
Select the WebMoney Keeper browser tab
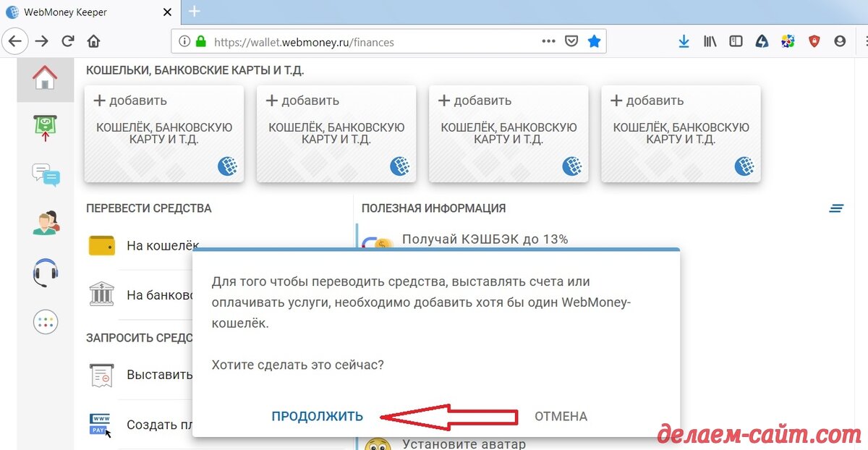pyautogui.click(x=89, y=12)
